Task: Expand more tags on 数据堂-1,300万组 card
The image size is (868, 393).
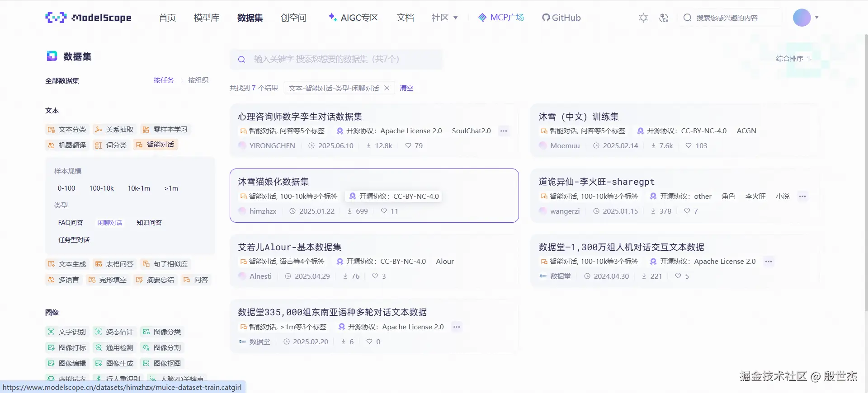Action: coord(769,262)
